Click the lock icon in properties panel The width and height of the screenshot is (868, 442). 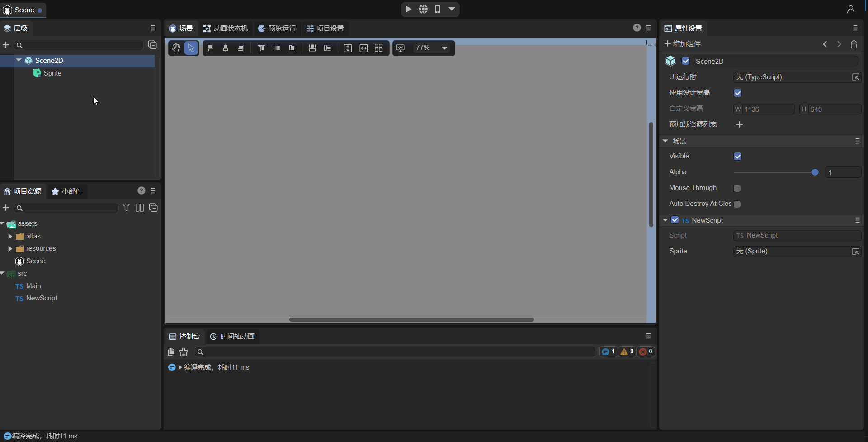click(854, 44)
